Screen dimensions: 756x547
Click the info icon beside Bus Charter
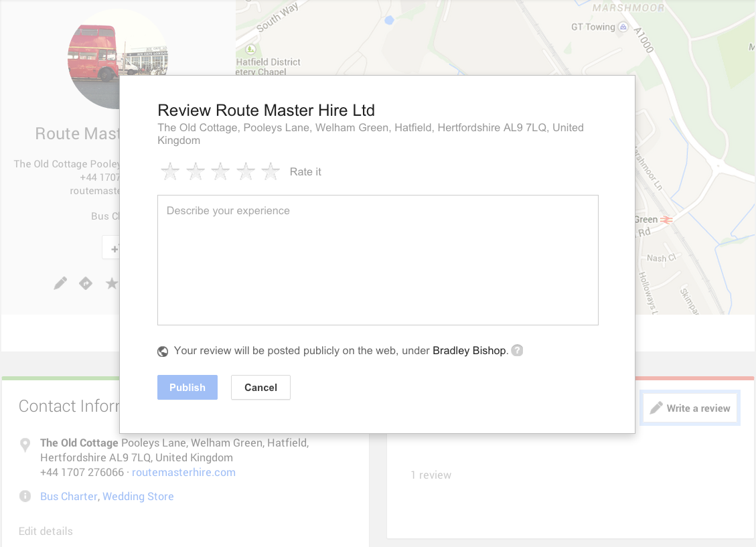click(x=25, y=496)
